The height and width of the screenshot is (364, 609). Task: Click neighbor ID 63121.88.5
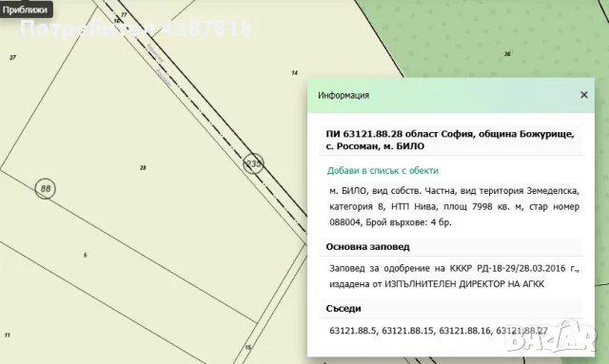[x=353, y=331]
